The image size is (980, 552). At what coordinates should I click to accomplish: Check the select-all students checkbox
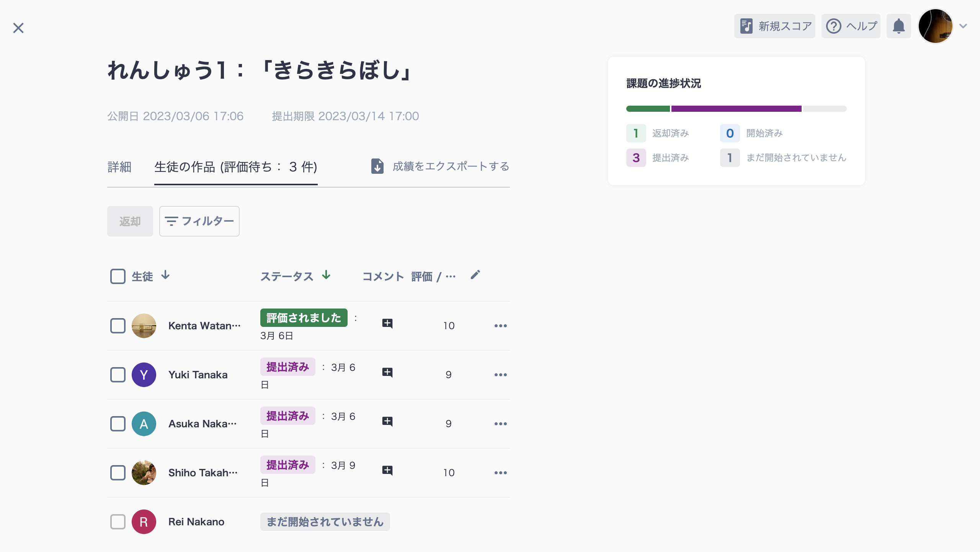[118, 276]
